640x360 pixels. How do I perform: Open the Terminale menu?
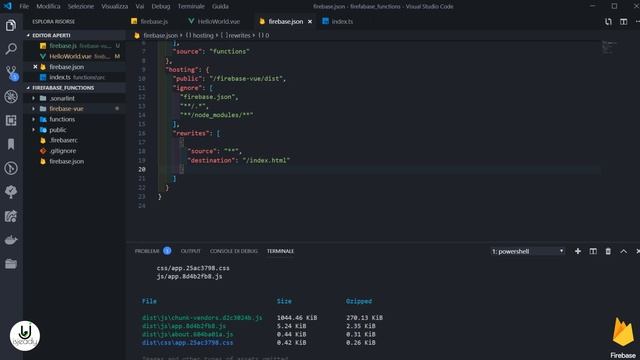[191, 7]
